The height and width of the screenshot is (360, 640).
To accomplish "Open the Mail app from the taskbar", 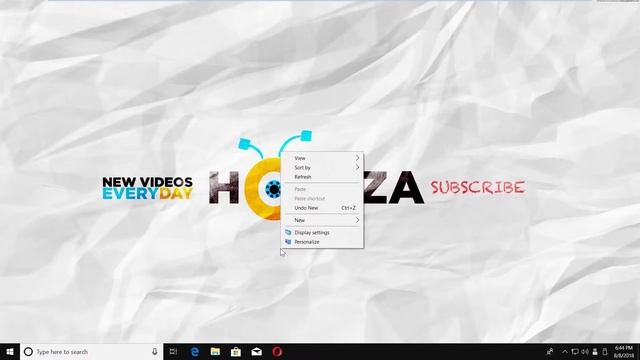I will (x=256, y=351).
